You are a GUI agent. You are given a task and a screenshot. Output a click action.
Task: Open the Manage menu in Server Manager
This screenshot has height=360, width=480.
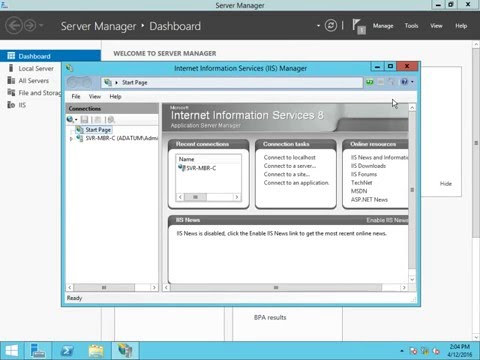(x=383, y=26)
